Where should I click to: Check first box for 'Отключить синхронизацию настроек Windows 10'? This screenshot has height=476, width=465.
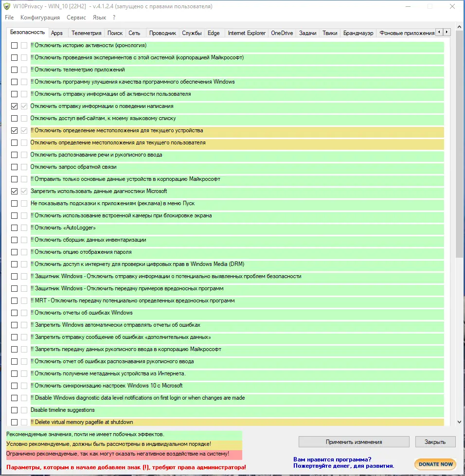click(14, 386)
